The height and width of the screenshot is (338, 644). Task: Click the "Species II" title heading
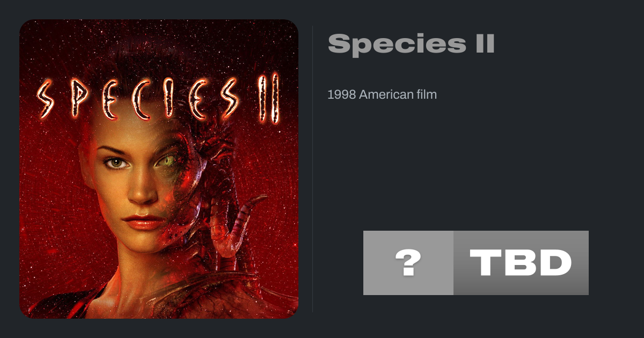click(411, 44)
